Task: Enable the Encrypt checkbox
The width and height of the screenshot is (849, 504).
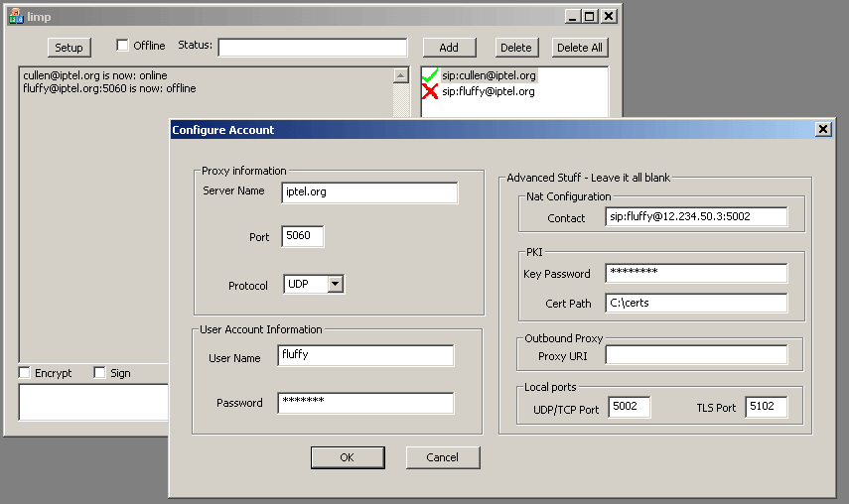Action: tap(25, 373)
